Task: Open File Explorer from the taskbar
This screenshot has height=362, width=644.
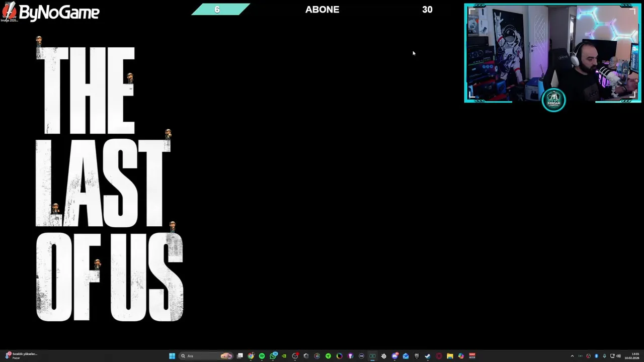Action: click(x=450, y=356)
